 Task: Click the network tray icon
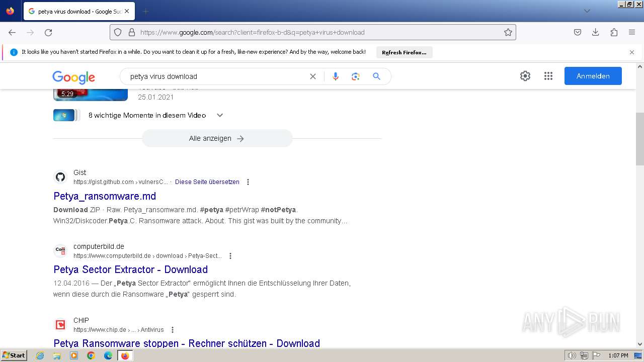[x=584, y=355]
